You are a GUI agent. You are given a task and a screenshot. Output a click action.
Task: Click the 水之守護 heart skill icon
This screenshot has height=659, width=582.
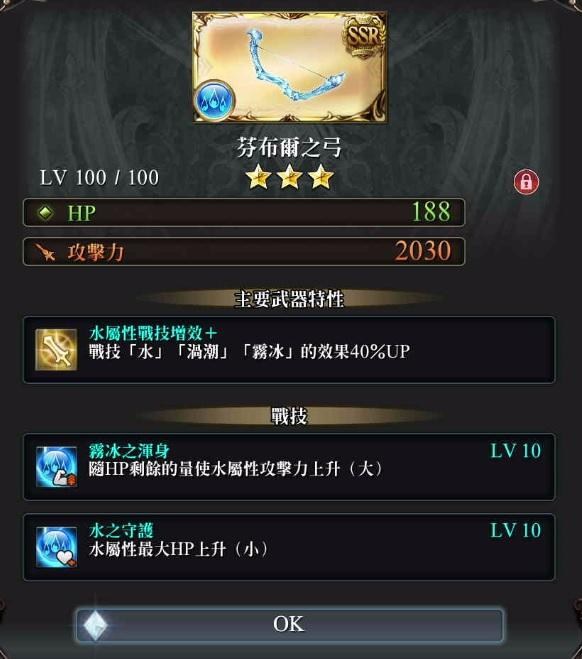pos(56,547)
